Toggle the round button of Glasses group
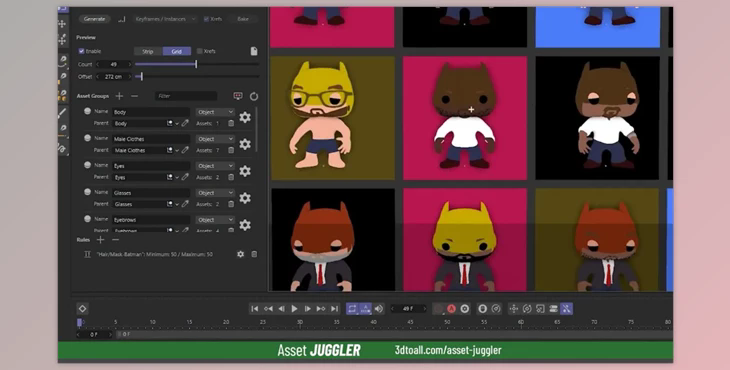 click(87, 192)
